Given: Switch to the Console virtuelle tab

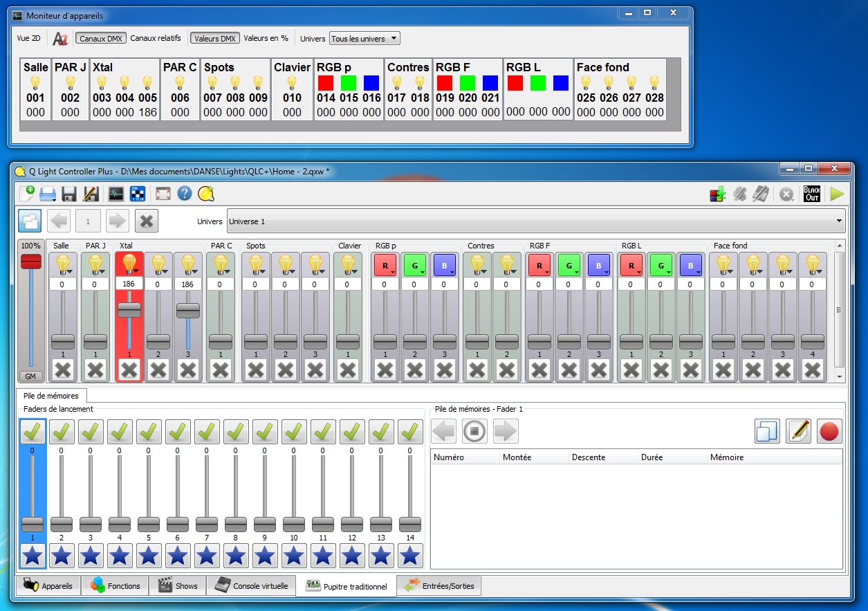Looking at the screenshot, I should point(252,585).
